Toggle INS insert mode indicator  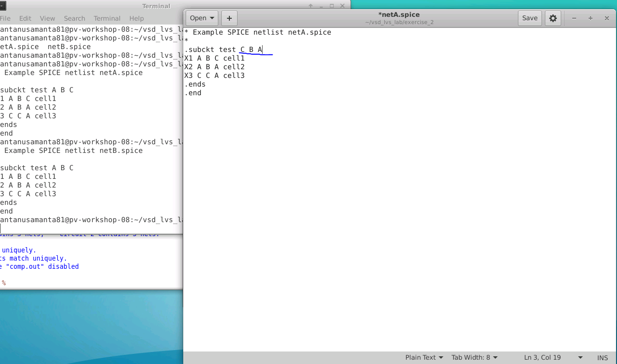pyautogui.click(x=603, y=358)
